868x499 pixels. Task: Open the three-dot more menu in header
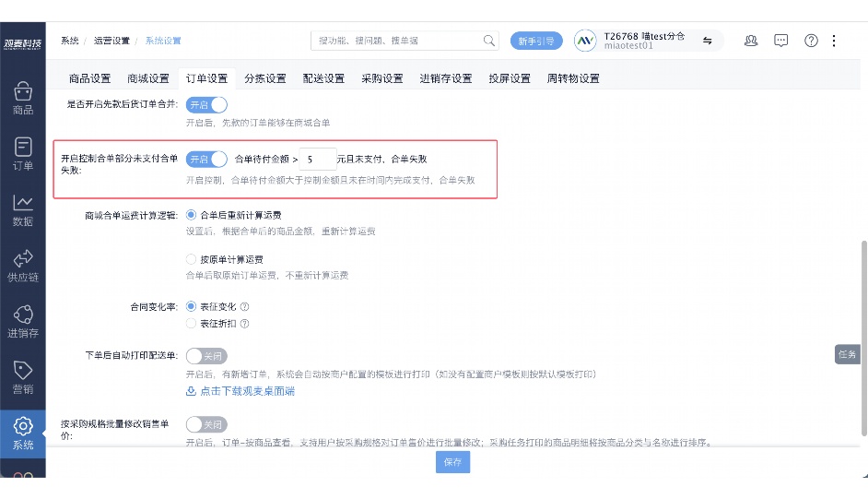pyautogui.click(x=834, y=41)
